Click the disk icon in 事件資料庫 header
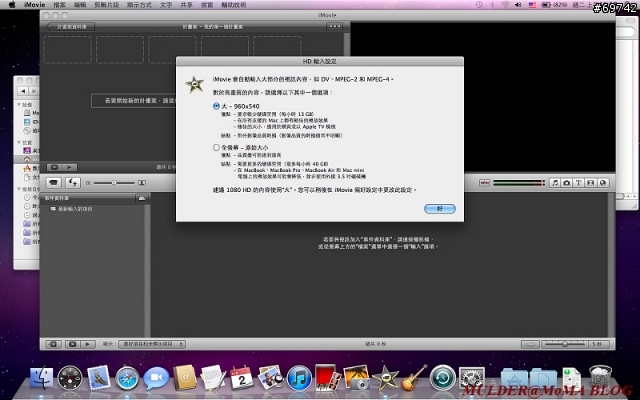This screenshot has width=640, height=400. (x=142, y=198)
